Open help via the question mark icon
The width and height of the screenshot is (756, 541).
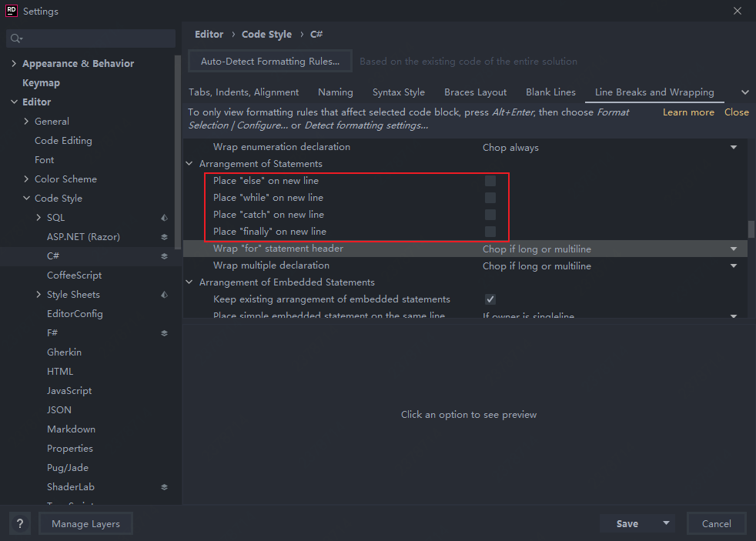(19, 523)
